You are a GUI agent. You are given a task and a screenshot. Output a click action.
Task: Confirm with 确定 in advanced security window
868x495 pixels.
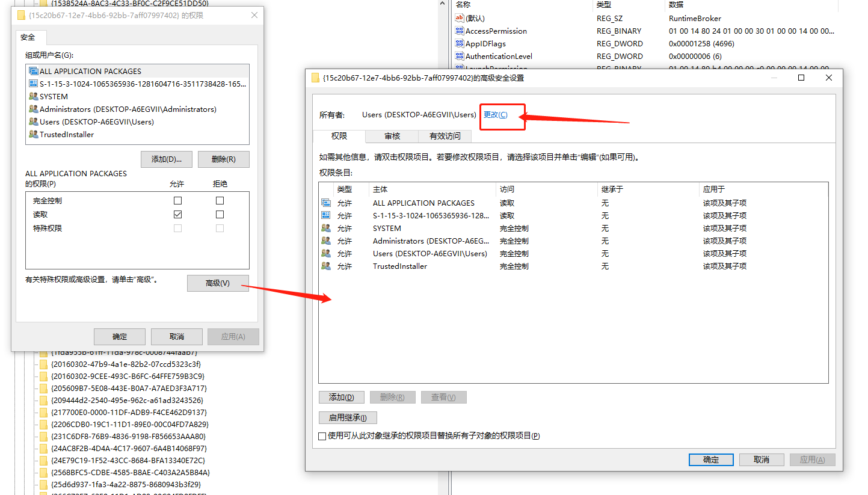(x=711, y=460)
